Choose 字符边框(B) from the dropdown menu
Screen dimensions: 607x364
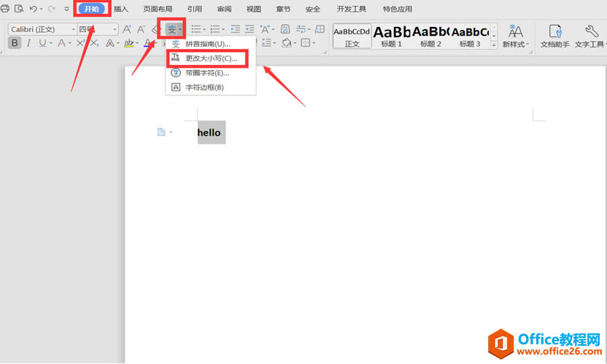[x=211, y=88]
